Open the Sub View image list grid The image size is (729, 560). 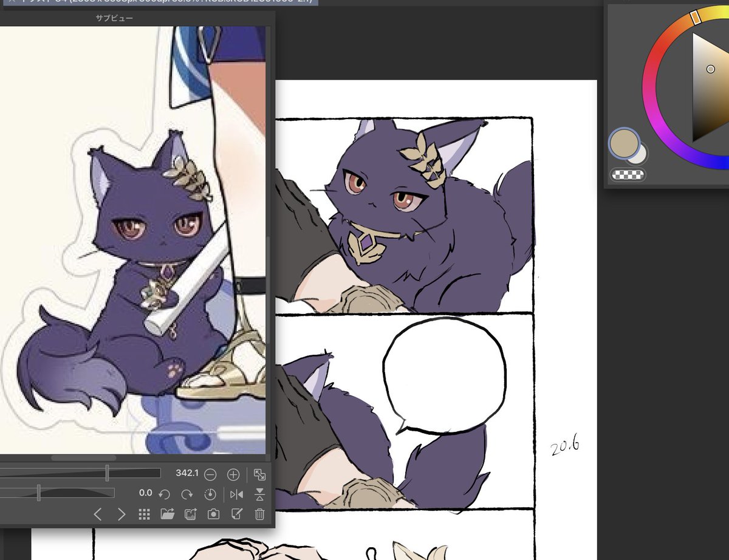pos(144,514)
